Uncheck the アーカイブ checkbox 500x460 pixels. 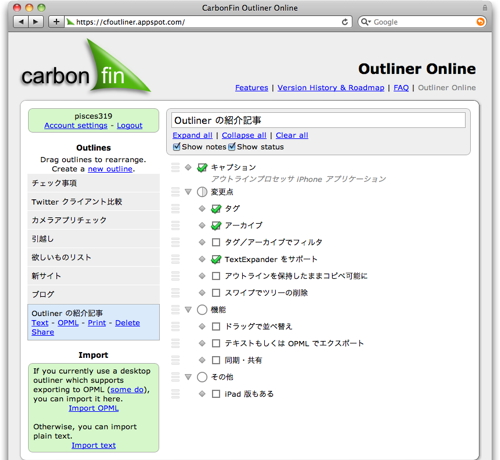[216, 226]
